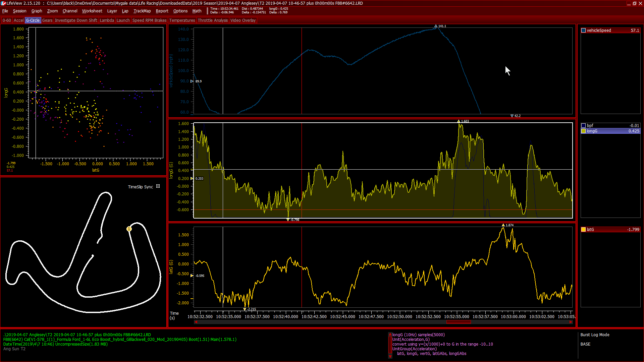
Task: Select the vehicleSpeed legend entry
Action: coord(610,31)
